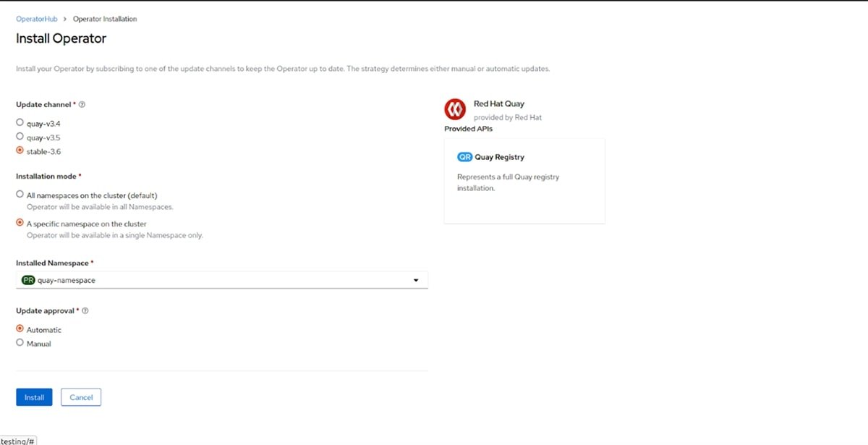Click the Quay Registry QR icon

point(464,156)
